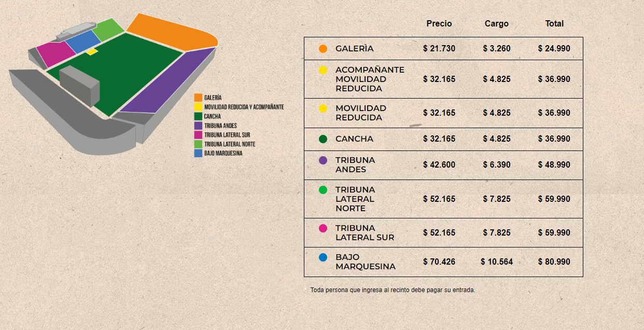Click purple Tribuna Andes square in map legend

[x=198, y=126]
